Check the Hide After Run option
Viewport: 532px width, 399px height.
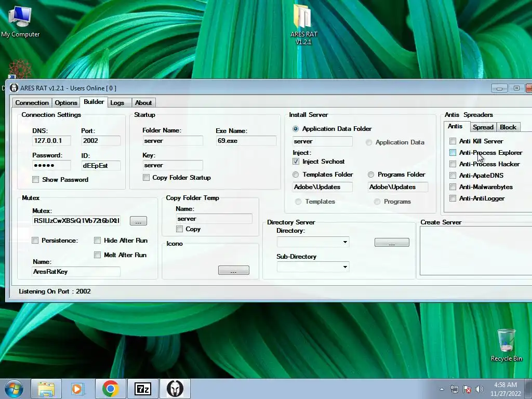tap(97, 240)
